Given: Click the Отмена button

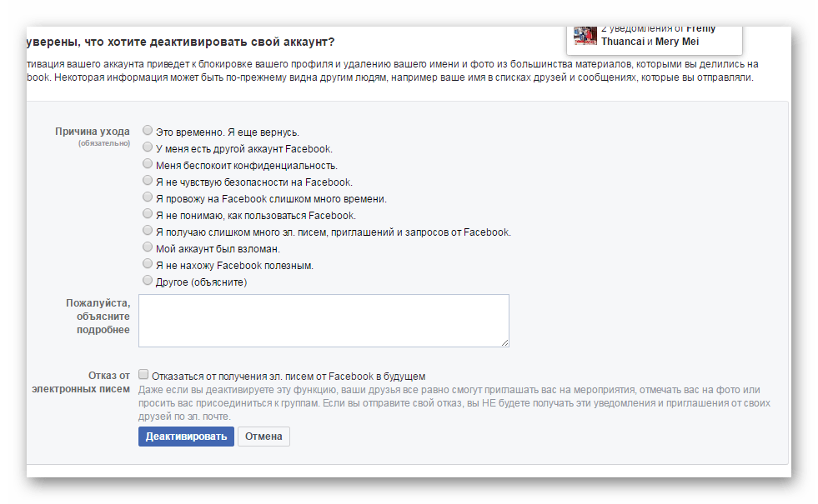Looking at the screenshot, I should click(x=263, y=437).
